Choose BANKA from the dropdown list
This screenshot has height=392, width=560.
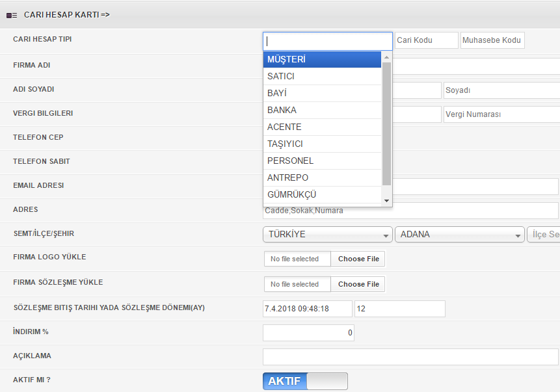coord(322,110)
